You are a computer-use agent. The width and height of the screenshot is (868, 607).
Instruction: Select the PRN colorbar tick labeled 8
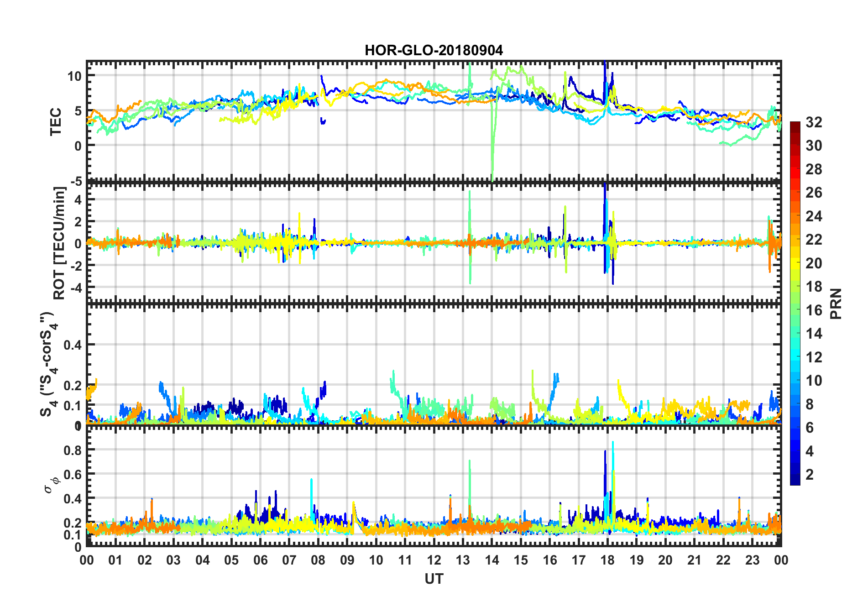(810, 404)
